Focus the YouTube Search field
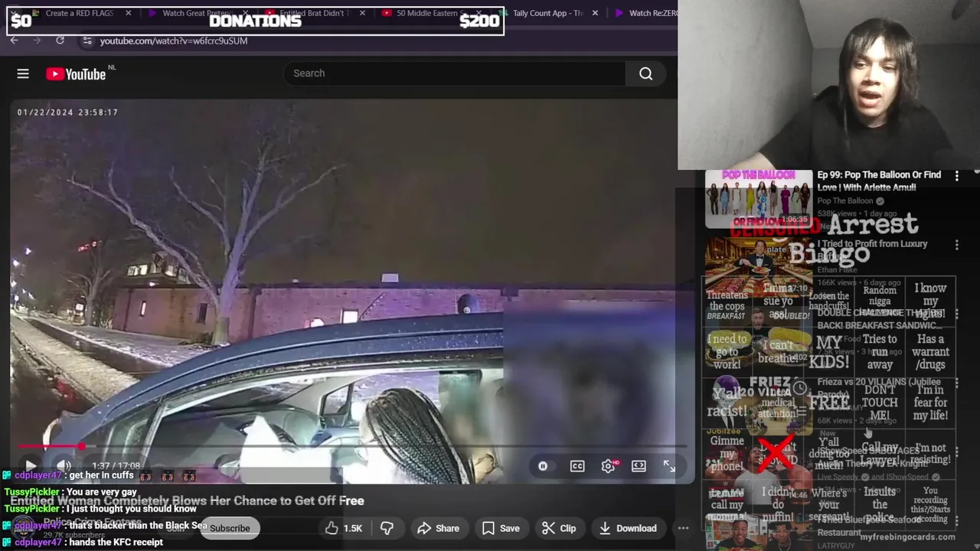The width and height of the screenshot is (980, 551). tap(455, 73)
